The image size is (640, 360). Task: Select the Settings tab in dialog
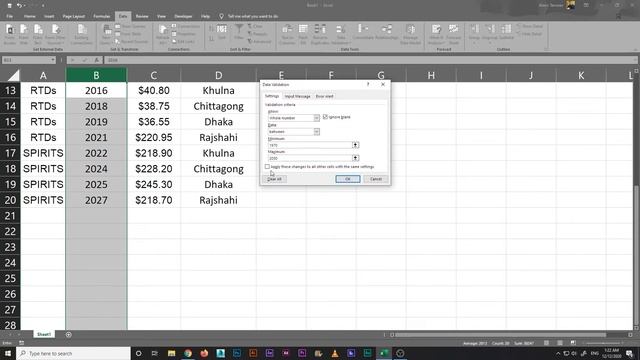[x=272, y=96]
